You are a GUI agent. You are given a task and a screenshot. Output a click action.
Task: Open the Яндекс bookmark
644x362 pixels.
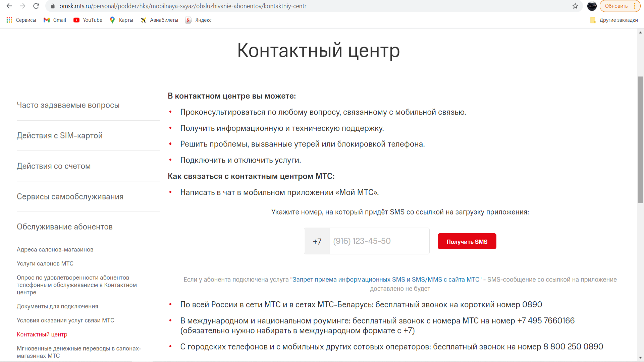coord(199,20)
